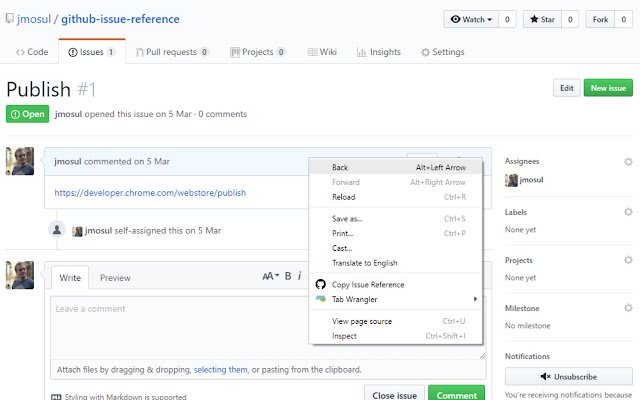Select the Write tab in comment editor
The width and height of the screenshot is (640, 400).
(70, 278)
